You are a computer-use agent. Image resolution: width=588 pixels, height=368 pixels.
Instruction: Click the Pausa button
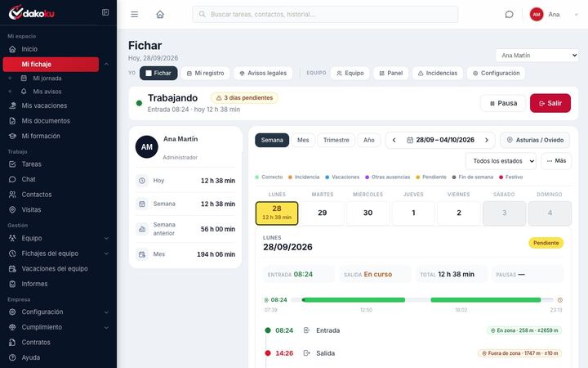503,103
